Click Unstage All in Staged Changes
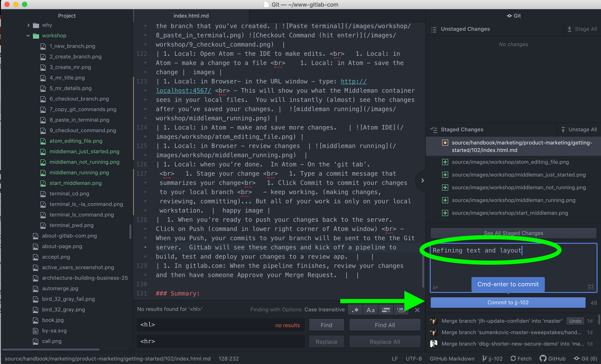Image resolution: width=601 pixels, height=364 pixels. [x=579, y=130]
